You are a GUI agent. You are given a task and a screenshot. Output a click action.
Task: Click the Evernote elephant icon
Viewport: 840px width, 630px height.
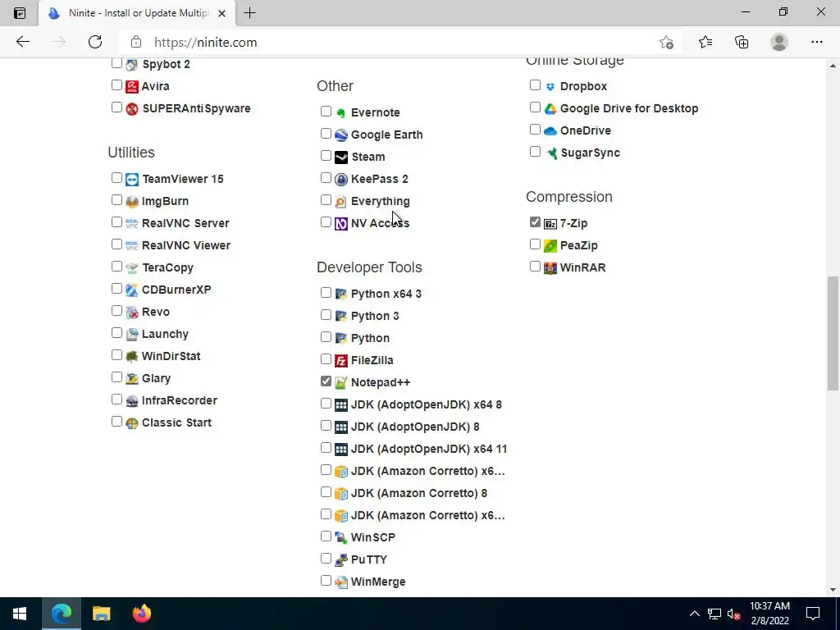341,112
